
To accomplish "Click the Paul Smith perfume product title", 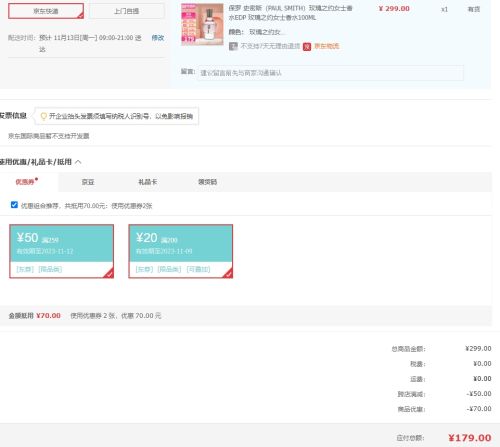I will 290,13.
